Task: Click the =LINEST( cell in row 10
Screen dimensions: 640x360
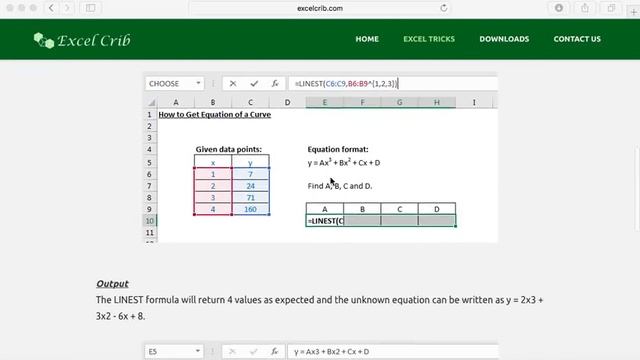Action: click(325, 221)
